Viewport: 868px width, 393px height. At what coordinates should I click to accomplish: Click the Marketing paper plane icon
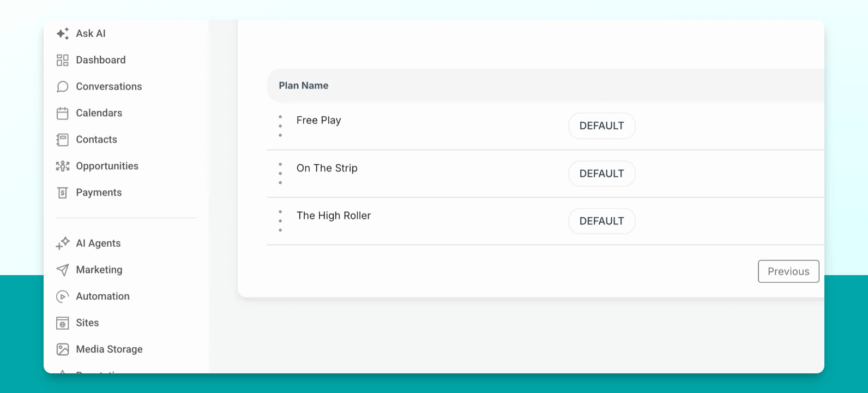pos(63,270)
